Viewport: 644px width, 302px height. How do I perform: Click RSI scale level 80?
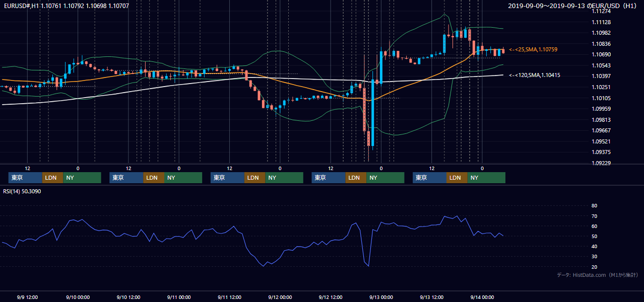point(594,206)
